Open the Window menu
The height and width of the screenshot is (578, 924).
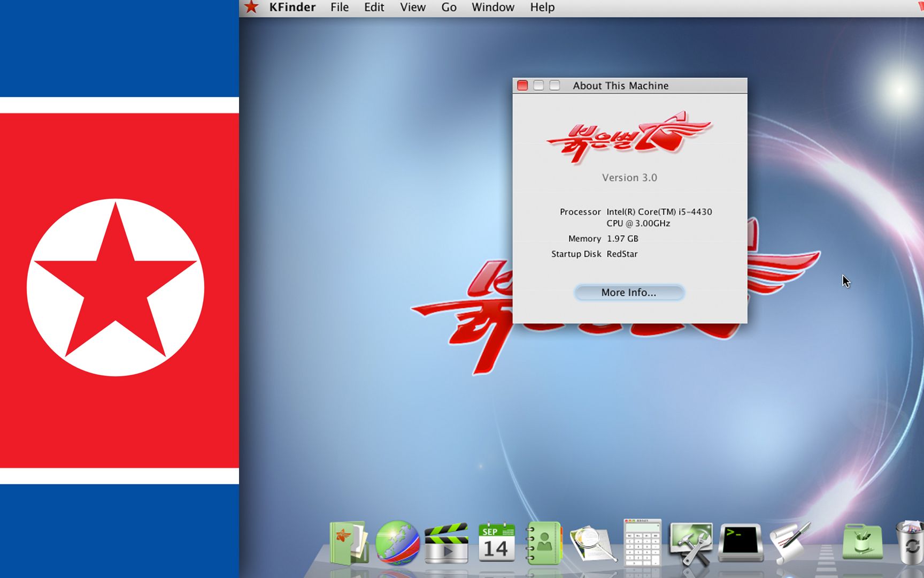[x=492, y=7]
